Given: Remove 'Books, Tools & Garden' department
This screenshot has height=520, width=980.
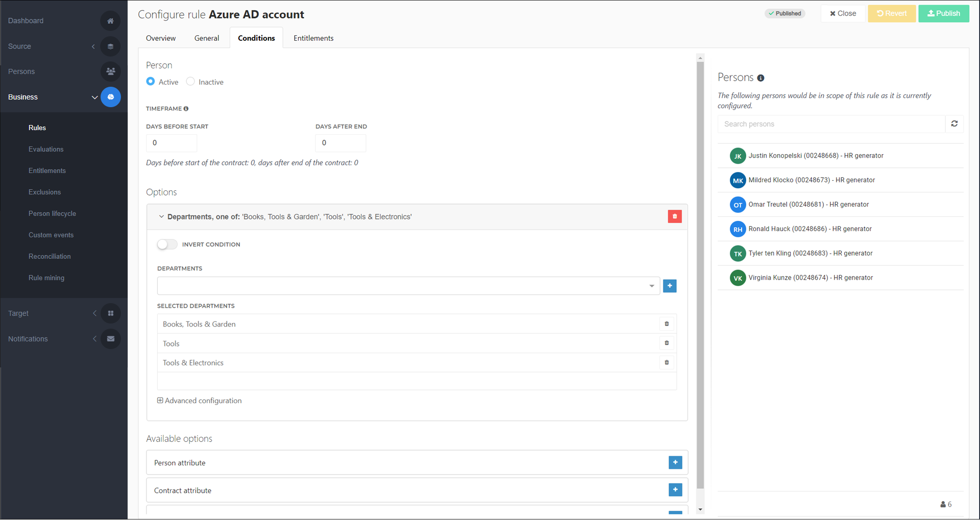Looking at the screenshot, I should click(667, 324).
